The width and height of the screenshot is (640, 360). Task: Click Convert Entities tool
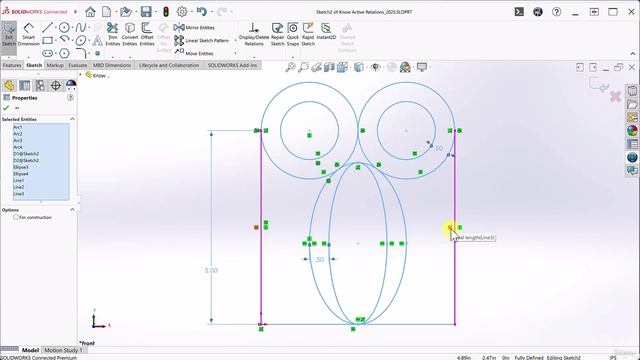pos(130,34)
